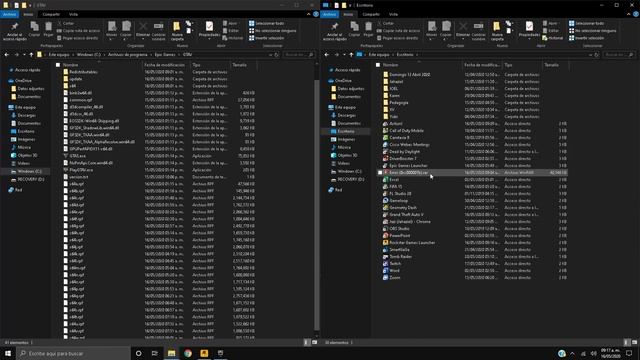Click Archivos de programa in left breadcrumb
This screenshot has height=360, width=640.
tap(127, 54)
